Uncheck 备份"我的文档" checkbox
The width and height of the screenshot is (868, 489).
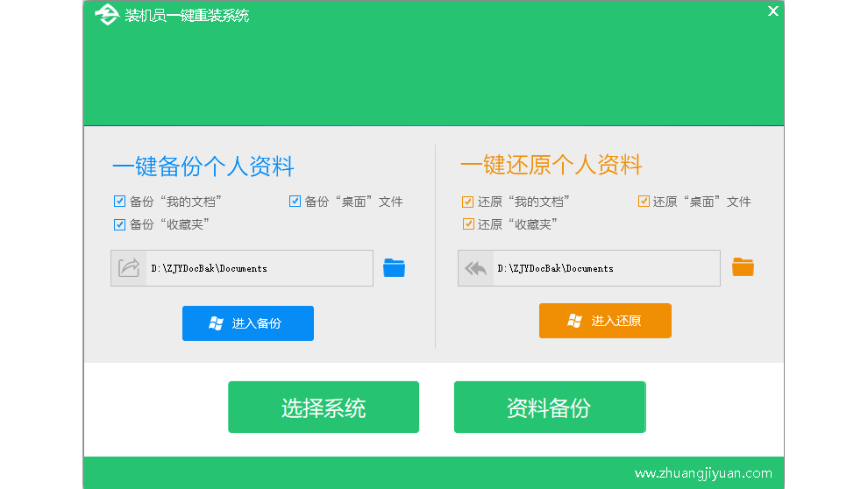click(120, 202)
